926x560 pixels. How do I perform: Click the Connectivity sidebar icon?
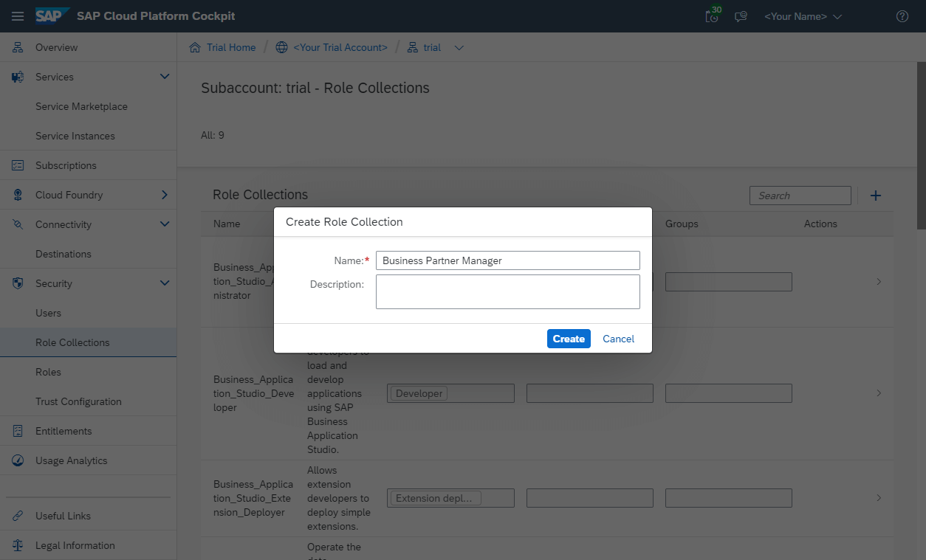[x=18, y=224]
